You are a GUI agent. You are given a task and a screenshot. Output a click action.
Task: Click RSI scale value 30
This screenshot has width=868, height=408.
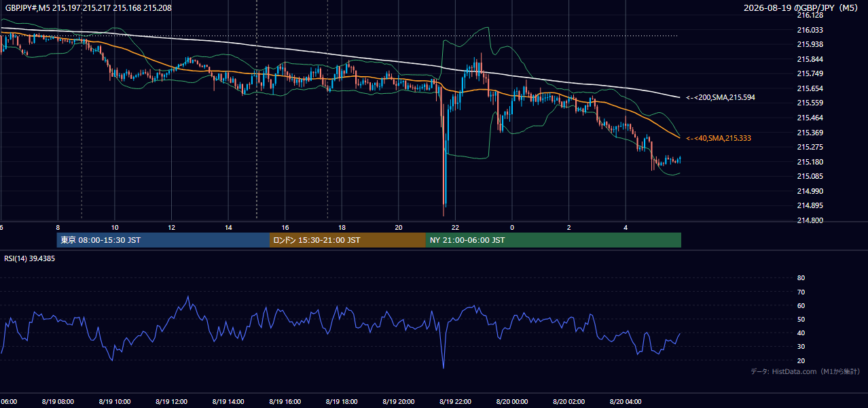point(801,347)
